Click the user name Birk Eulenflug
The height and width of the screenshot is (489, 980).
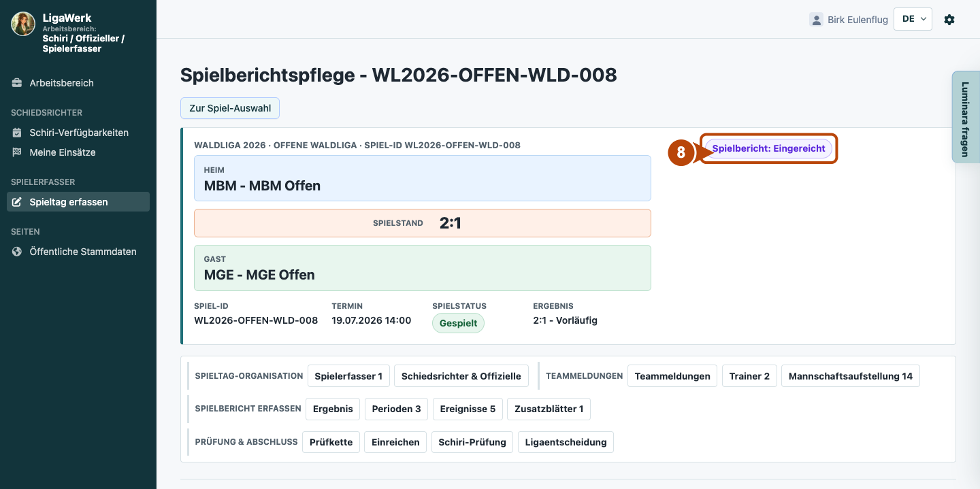857,20
